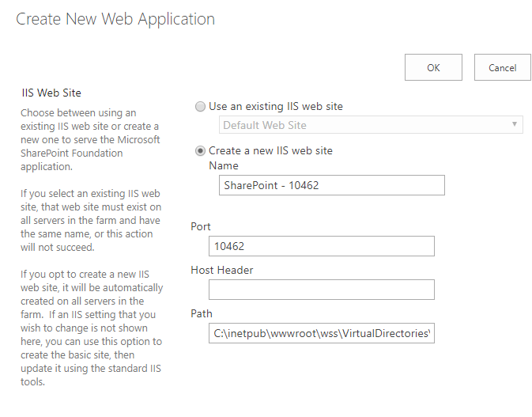The height and width of the screenshot is (417, 532).
Task: Click the Path field with C:\inetpub
Action: pyautogui.click(x=322, y=333)
